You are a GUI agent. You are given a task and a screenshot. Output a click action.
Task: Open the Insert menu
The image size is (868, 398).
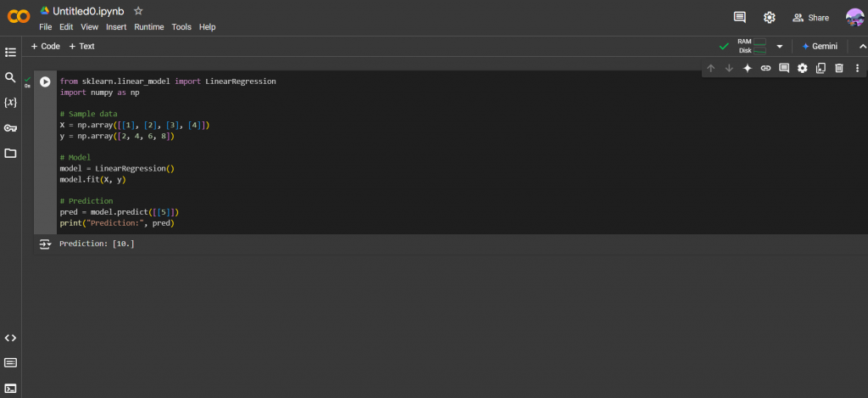(116, 27)
